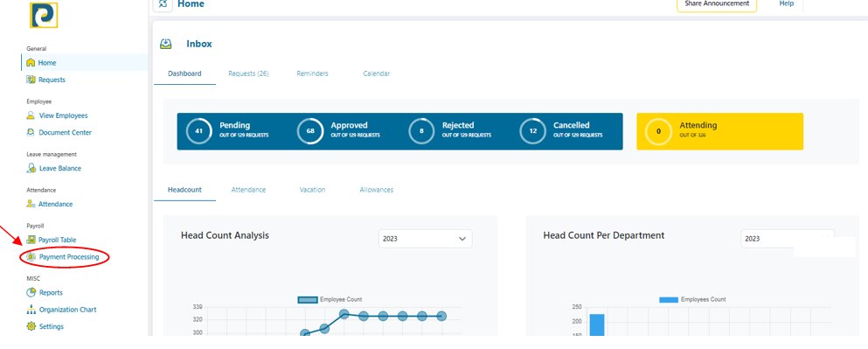This screenshot has width=868, height=349.
Task: Open the Payroll Table page
Action: point(57,240)
